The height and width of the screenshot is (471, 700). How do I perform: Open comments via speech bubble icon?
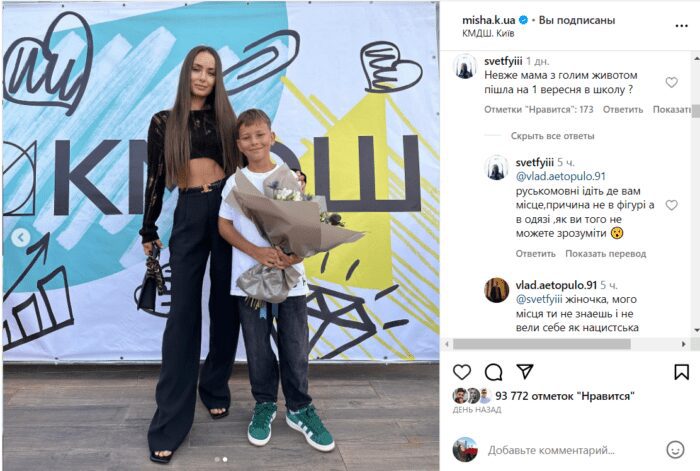tap(493, 372)
